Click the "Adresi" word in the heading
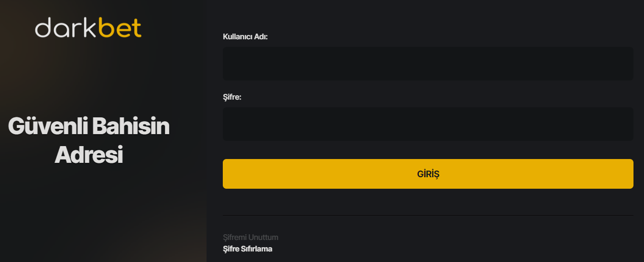 coord(88,155)
